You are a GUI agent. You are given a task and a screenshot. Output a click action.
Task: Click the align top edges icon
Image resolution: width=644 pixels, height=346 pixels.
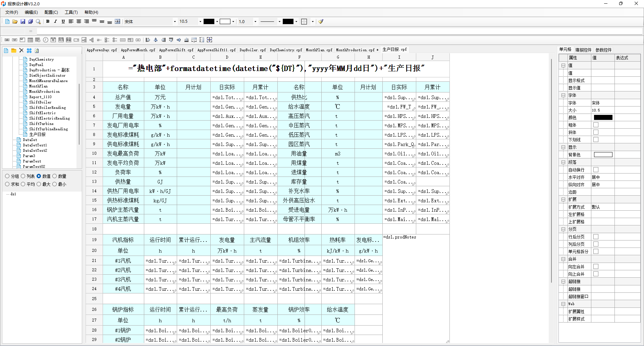click(171, 40)
